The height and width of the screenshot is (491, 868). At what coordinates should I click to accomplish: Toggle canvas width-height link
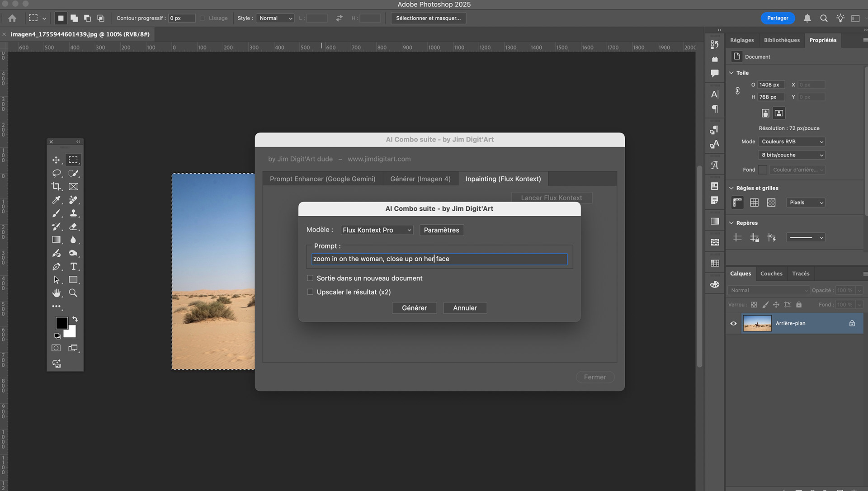coord(737,91)
